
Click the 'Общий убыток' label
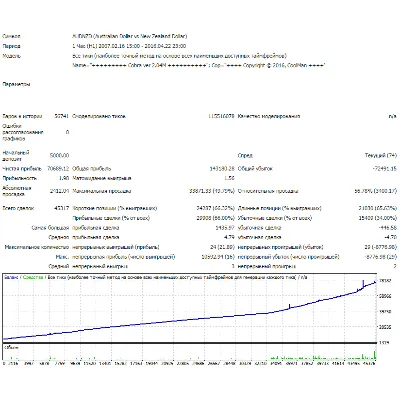255,169
